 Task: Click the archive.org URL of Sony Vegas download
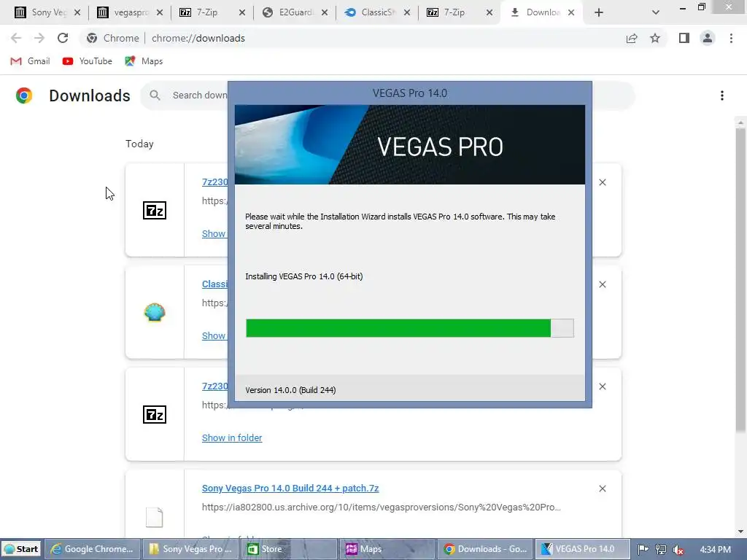pyautogui.click(x=381, y=507)
